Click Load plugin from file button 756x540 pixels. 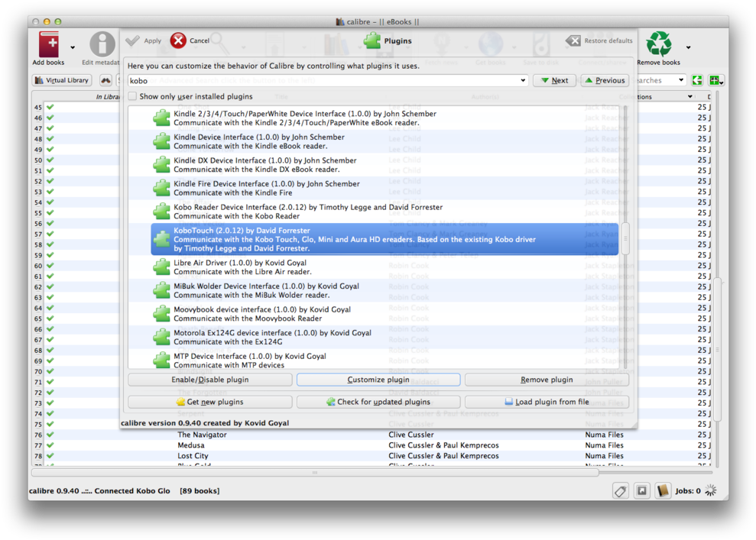tap(547, 402)
